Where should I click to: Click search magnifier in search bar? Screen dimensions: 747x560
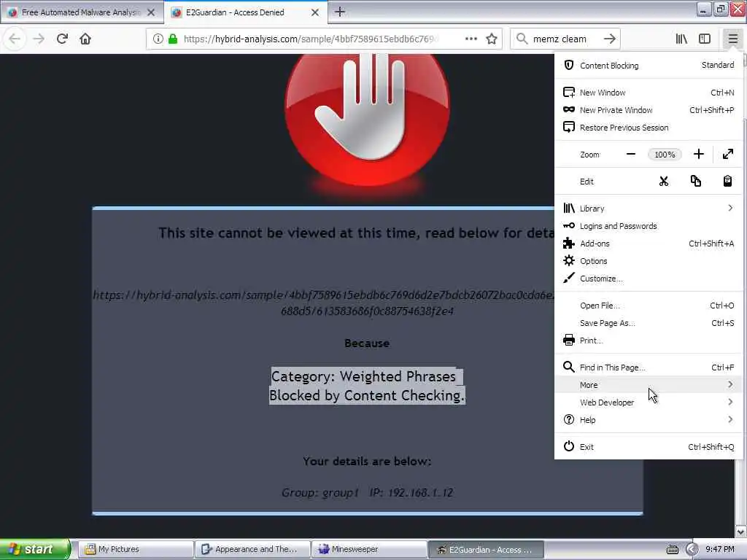click(522, 39)
